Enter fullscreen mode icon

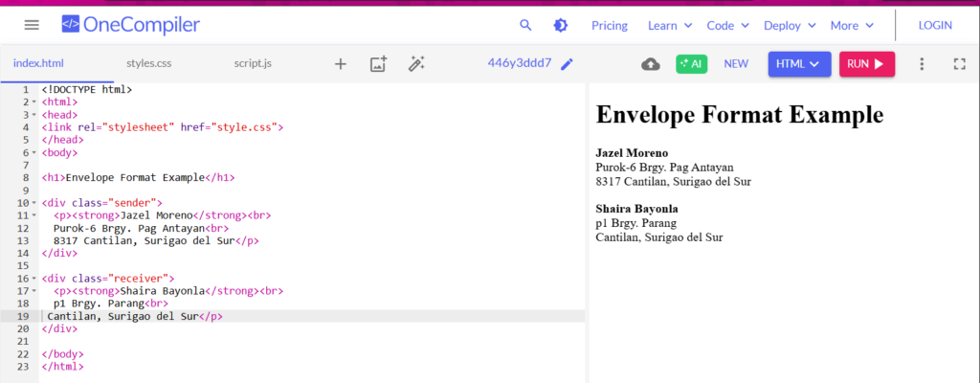pyautogui.click(x=960, y=64)
